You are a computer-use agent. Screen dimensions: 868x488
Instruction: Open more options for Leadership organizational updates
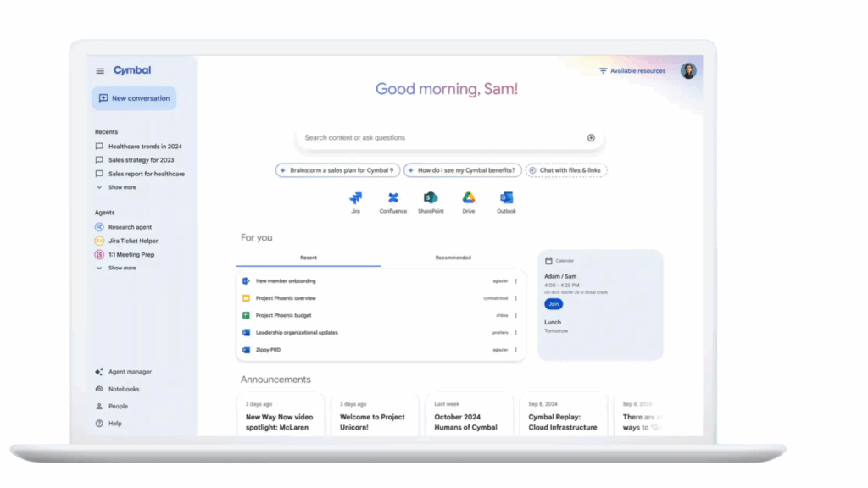point(516,332)
